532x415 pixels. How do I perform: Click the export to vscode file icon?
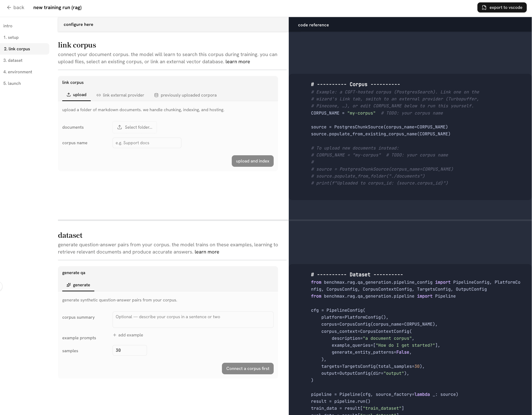coord(484,8)
